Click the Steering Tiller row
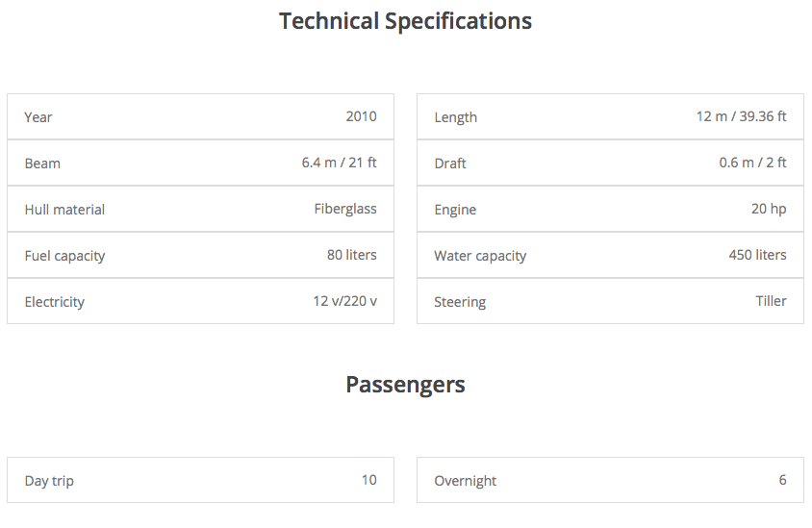Screen dimensions: 812x528 [610, 302]
